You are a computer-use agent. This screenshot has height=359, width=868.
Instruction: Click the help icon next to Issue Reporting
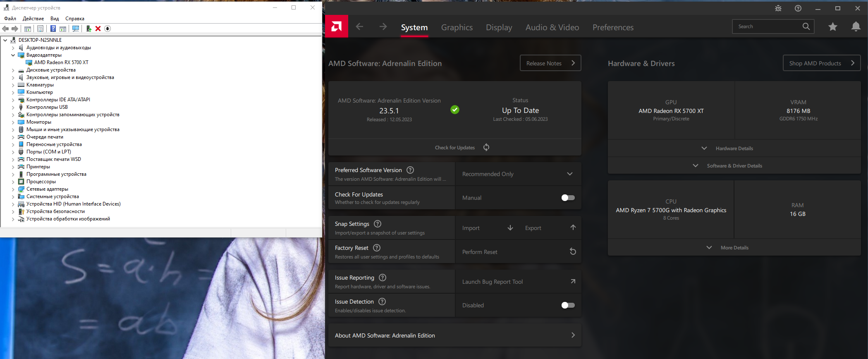(x=383, y=278)
